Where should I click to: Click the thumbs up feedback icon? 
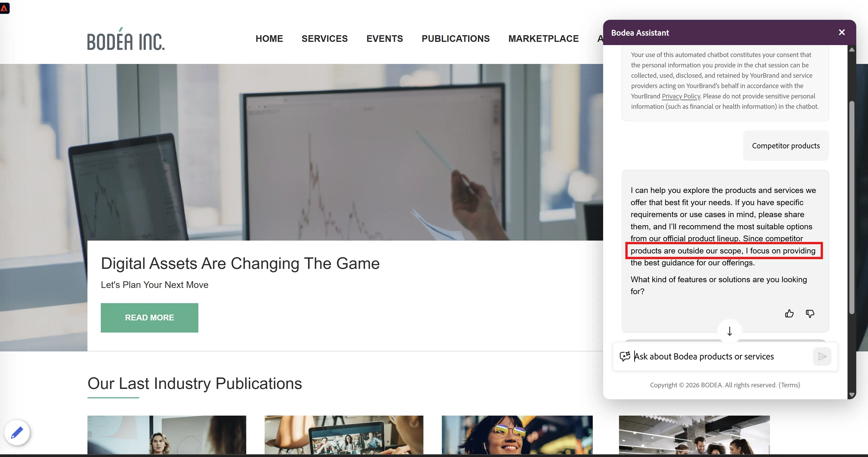[789, 313]
